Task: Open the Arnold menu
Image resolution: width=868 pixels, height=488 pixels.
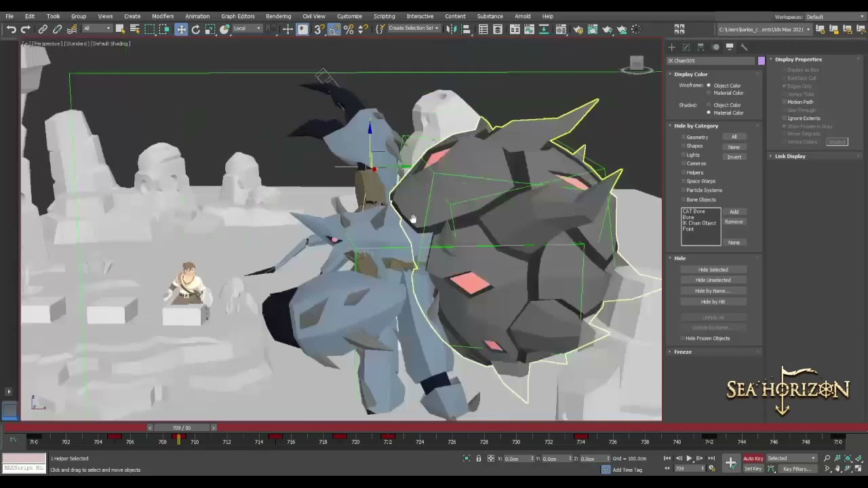Action: tap(523, 16)
